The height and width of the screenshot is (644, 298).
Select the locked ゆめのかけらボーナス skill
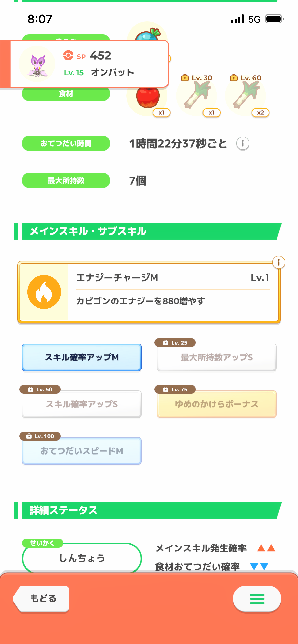tap(216, 404)
